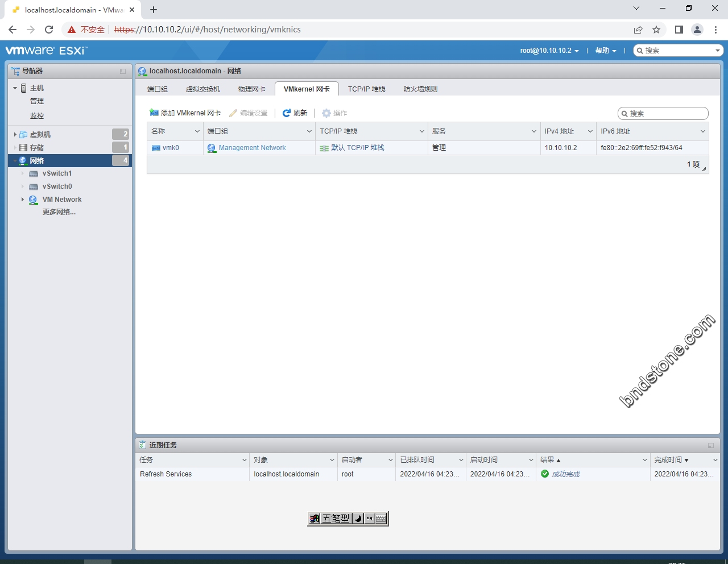Open the browser three-dot menu
This screenshot has width=728, height=564.
pyautogui.click(x=715, y=30)
